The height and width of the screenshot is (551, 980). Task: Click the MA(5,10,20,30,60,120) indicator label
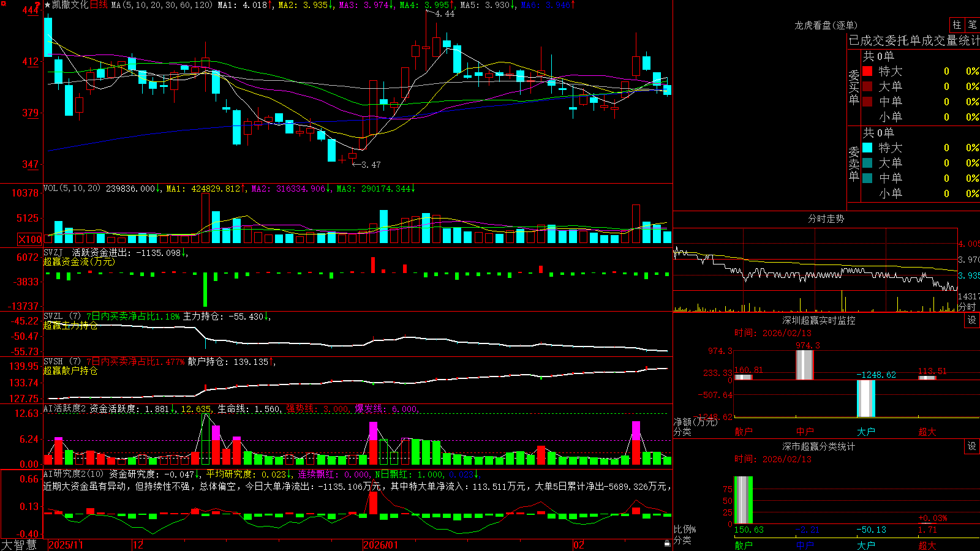click(162, 5)
